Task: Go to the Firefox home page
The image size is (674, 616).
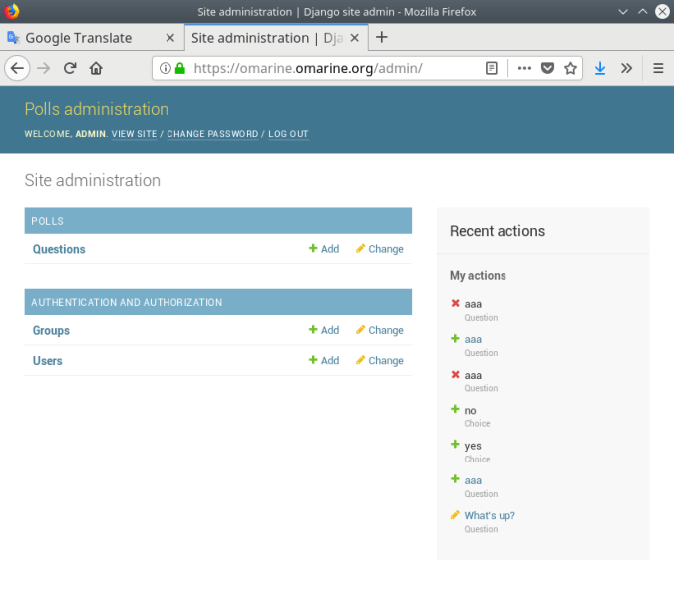Action: [96, 68]
